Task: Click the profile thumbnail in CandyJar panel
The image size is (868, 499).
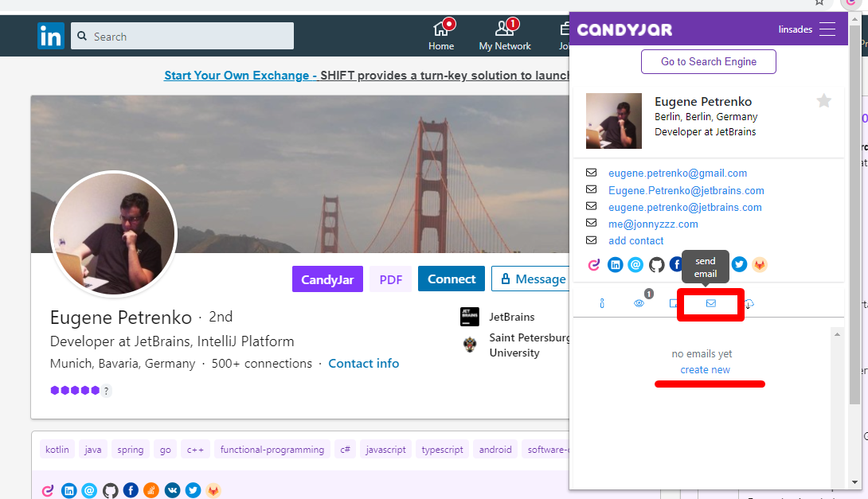Action: (x=614, y=121)
